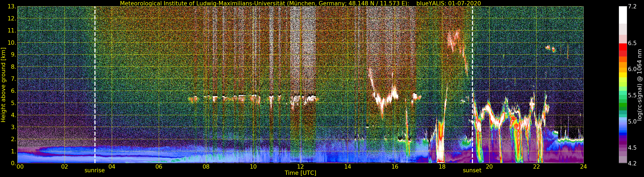
Task: Click the colorbar value '4.2'
Action: pyautogui.click(x=632, y=163)
